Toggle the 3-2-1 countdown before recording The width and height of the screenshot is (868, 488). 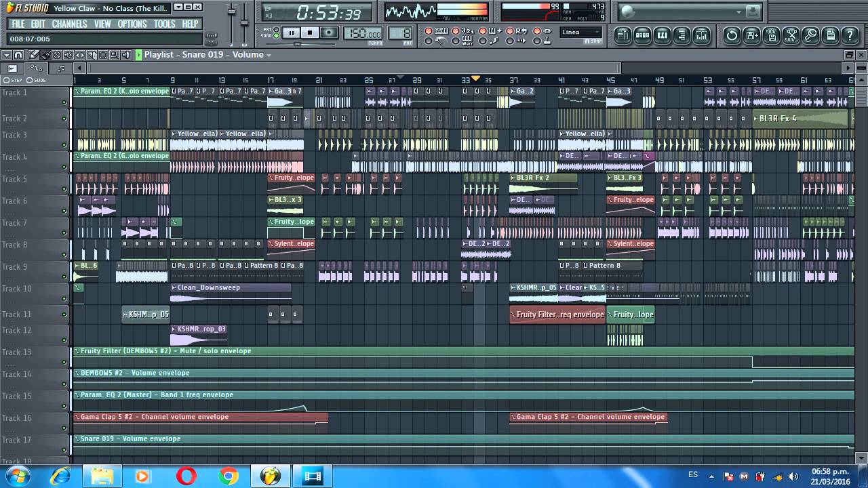point(455,31)
